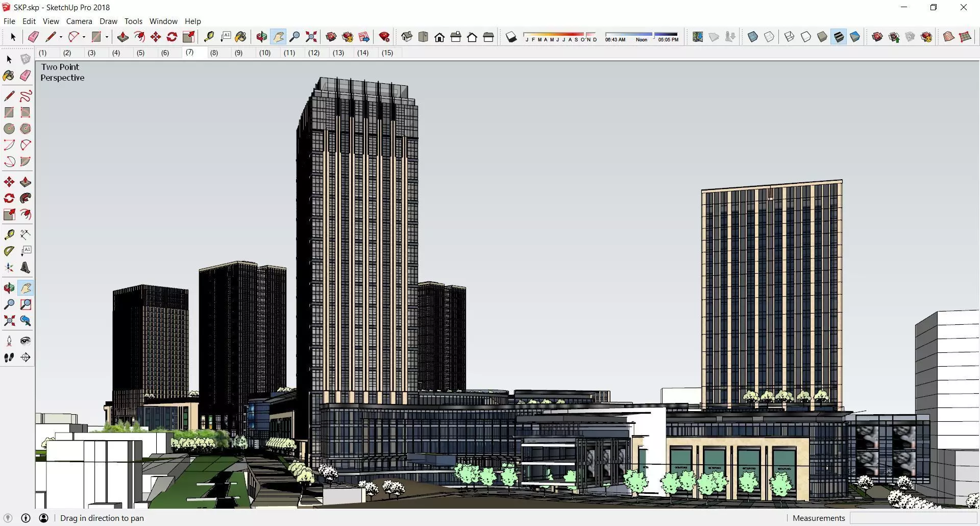Screen dimensions: 980x526
Task: Choose the 3D Text tool
Action: tap(25, 268)
